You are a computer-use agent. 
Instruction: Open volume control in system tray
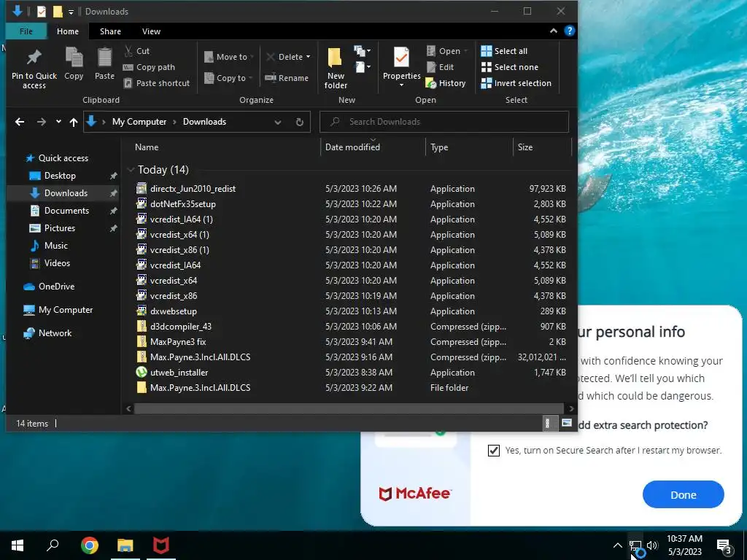[x=652, y=545]
